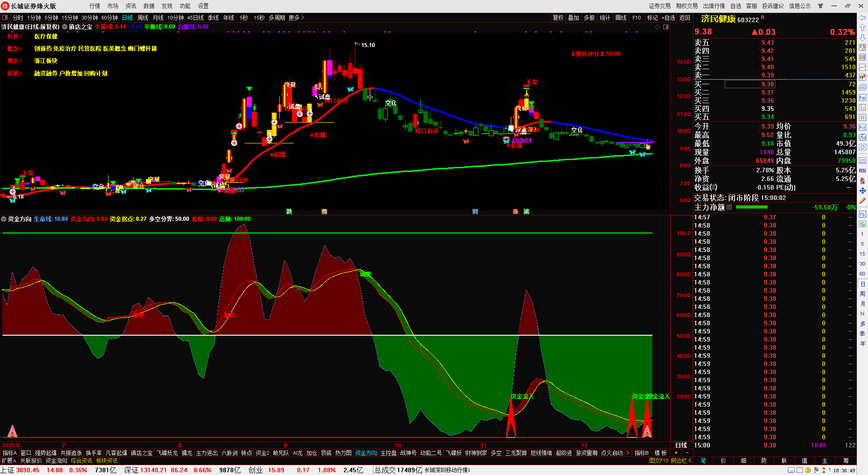Expand the 指标B indicator list
Screen dimensions: 868x475
click(642, 453)
